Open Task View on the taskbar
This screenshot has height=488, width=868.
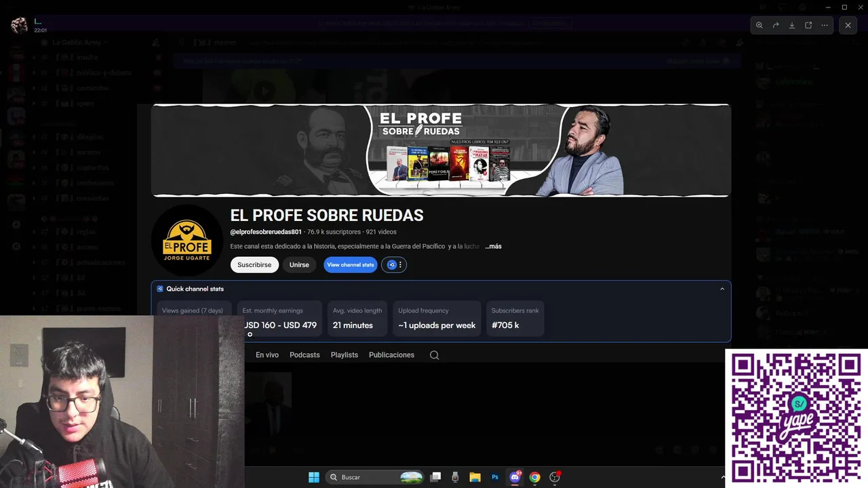click(436, 477)
